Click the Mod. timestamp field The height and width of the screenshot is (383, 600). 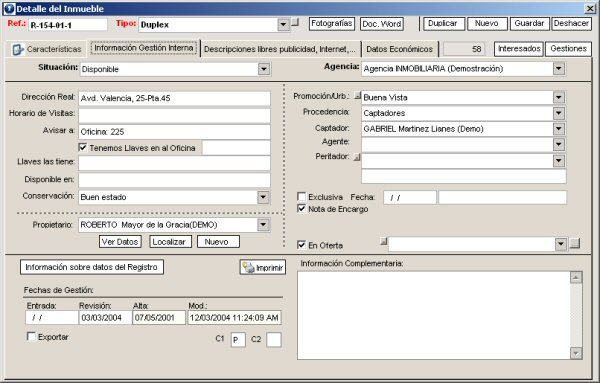click(x=234, y=318)
